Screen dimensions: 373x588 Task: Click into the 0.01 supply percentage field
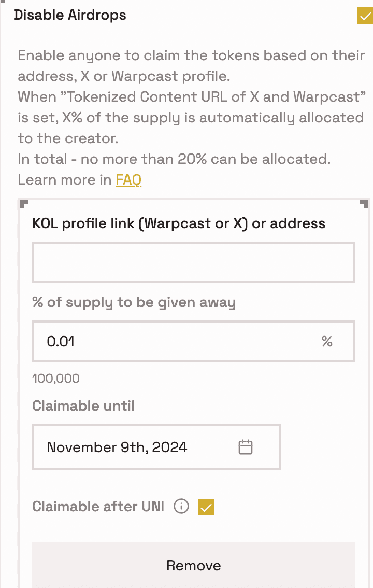(194, 341)
